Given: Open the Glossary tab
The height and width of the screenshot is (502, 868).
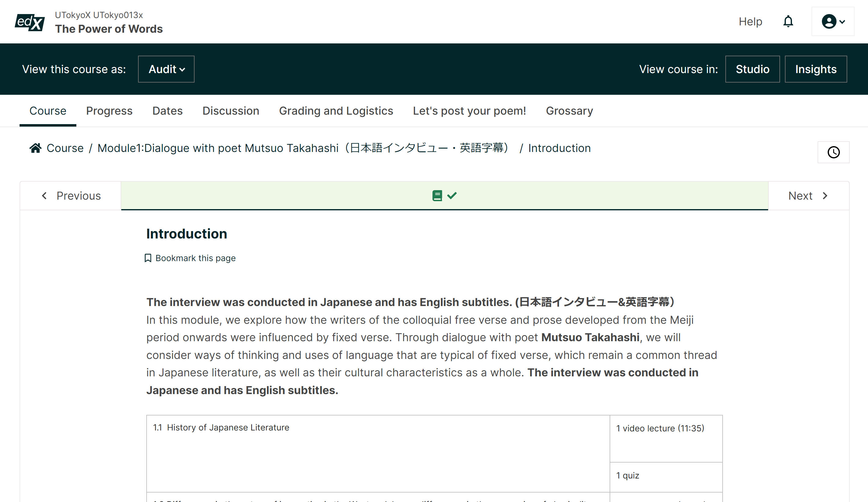Looking at the screenshot, I should pos(569,111).
